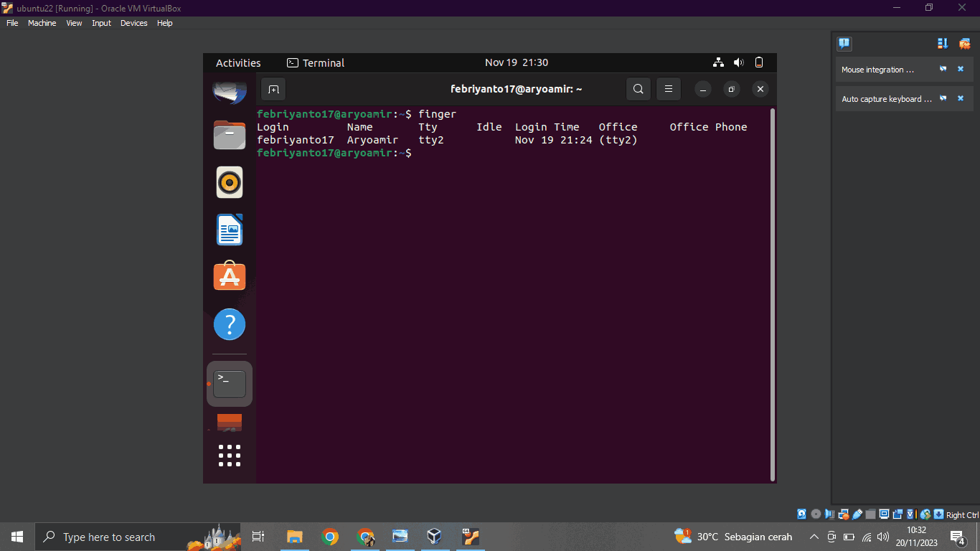Screen dimensions: 980x551
Task: Click 'Aryoamir' in the Name column
Action: (372, 140)
